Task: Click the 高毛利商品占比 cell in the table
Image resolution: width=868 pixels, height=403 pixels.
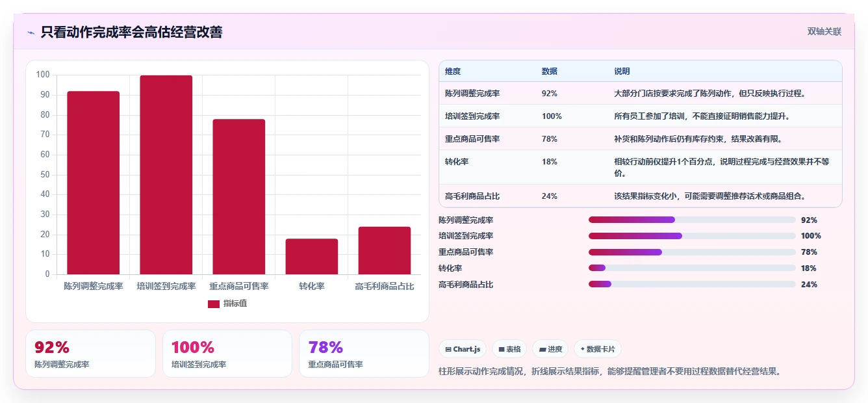Action: click(472, 196)
